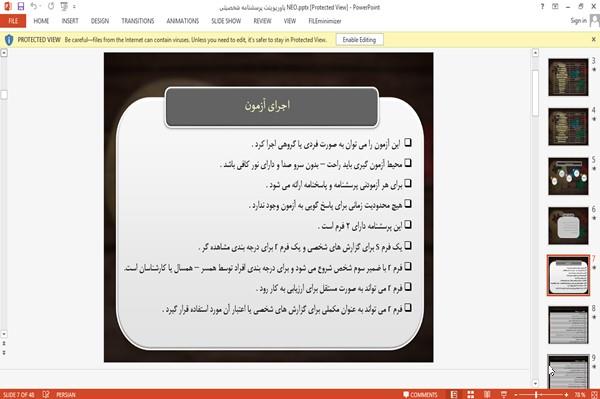Click the slide title اجرای آزمون
Screen dimensions: 600x399
267,106
